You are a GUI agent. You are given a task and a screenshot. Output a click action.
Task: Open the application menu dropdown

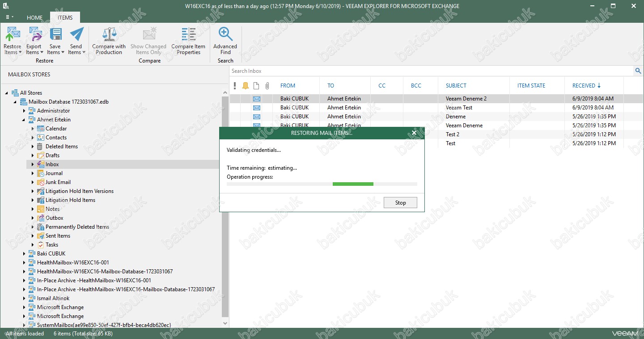[9, 17]
